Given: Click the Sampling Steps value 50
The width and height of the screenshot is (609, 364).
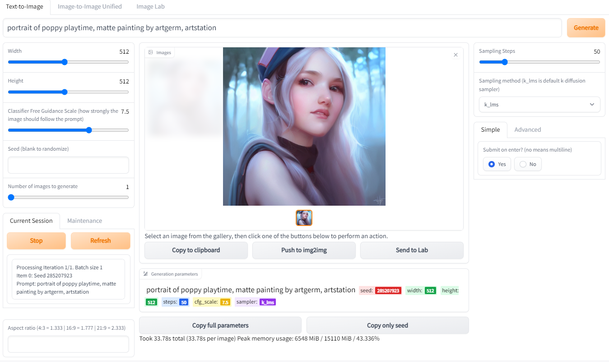Looking at the screenshot, I should pos(597,51).
